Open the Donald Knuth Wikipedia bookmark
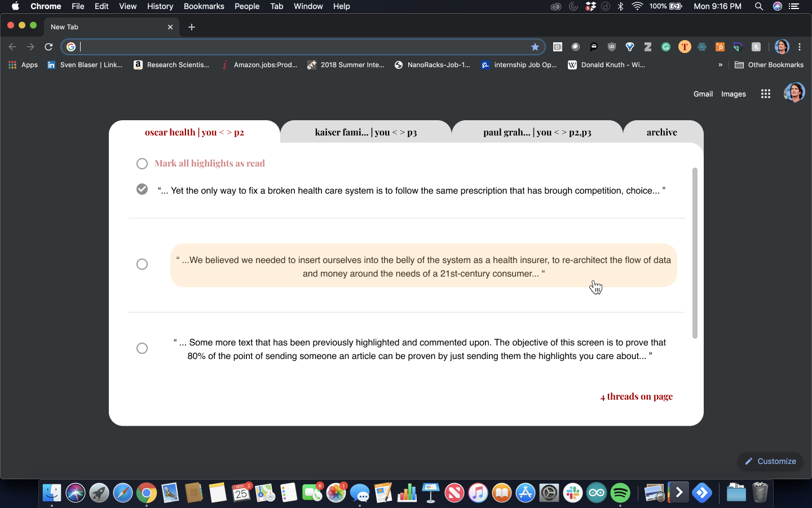This screenshot has height=508, width=812. coord(606,65)
